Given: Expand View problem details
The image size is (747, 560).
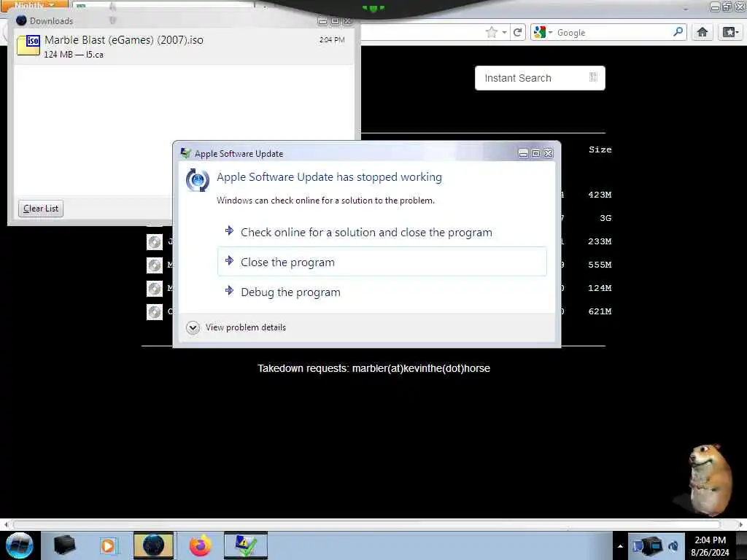Looking at the screenshot, I should [x=236, y=327].
